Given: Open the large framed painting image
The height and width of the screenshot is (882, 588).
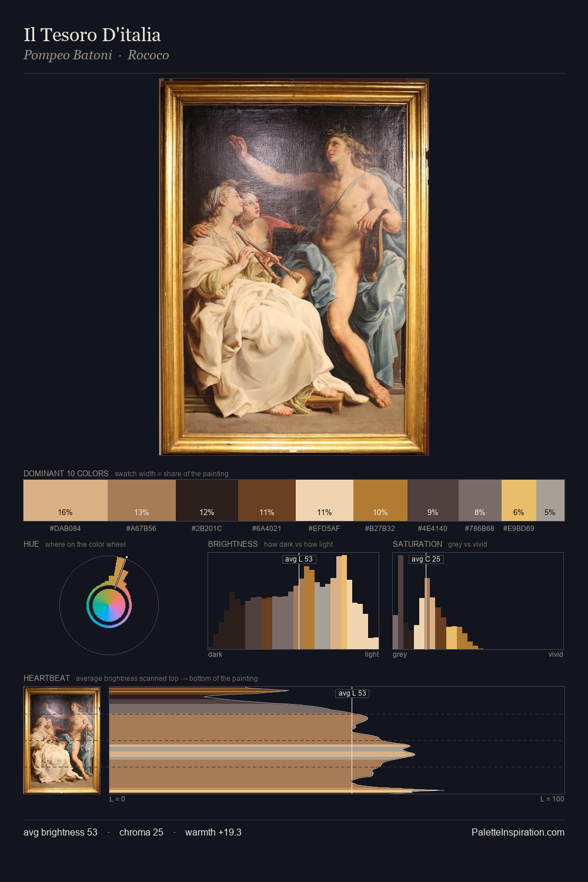Looking at the screenshot, I should [294, 267].
